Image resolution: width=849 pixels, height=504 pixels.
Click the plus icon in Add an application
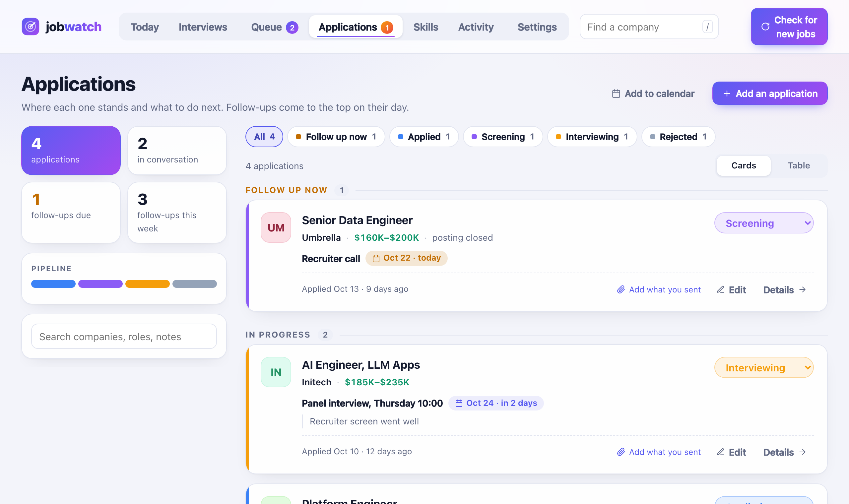pos(727,94)
